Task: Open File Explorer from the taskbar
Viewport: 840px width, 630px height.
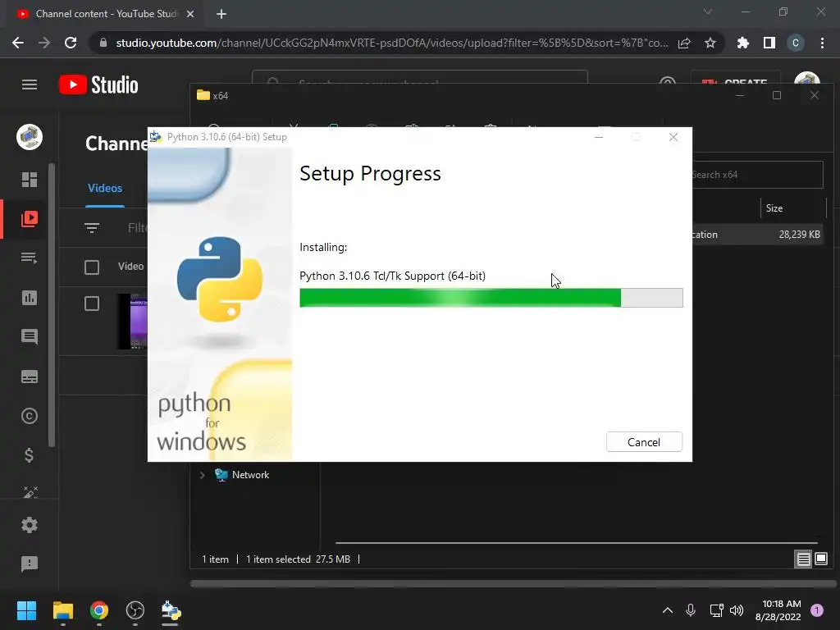Action: tap(62, 610)
